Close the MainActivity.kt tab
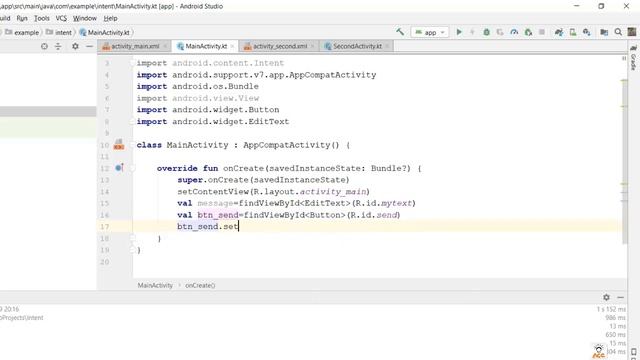The image size is (640, 360). coord(232,47)
